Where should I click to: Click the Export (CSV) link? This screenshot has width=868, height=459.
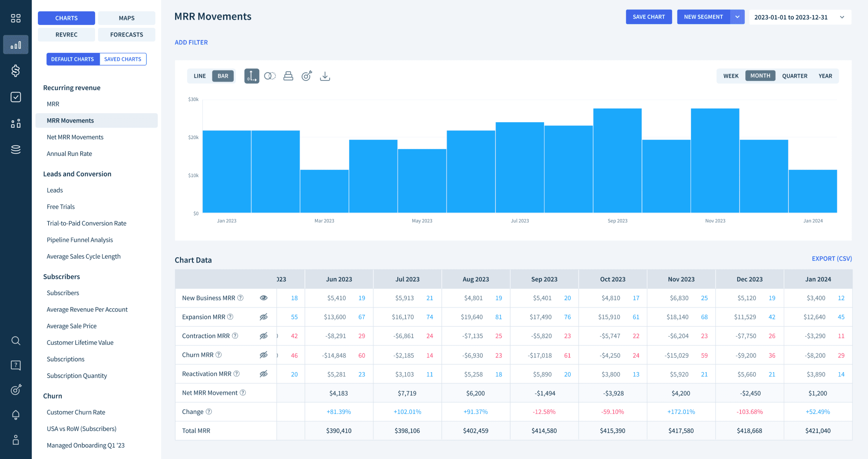click(831, 258)
